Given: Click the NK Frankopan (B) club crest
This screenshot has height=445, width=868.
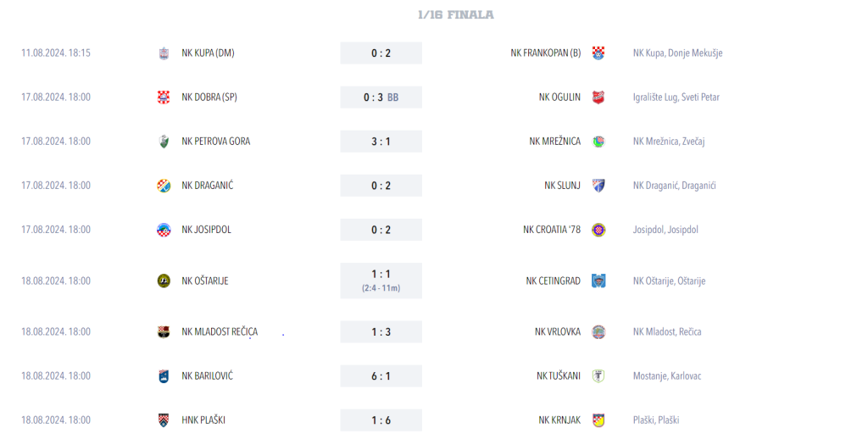Looking at the screenshot, I should [598, 53].
